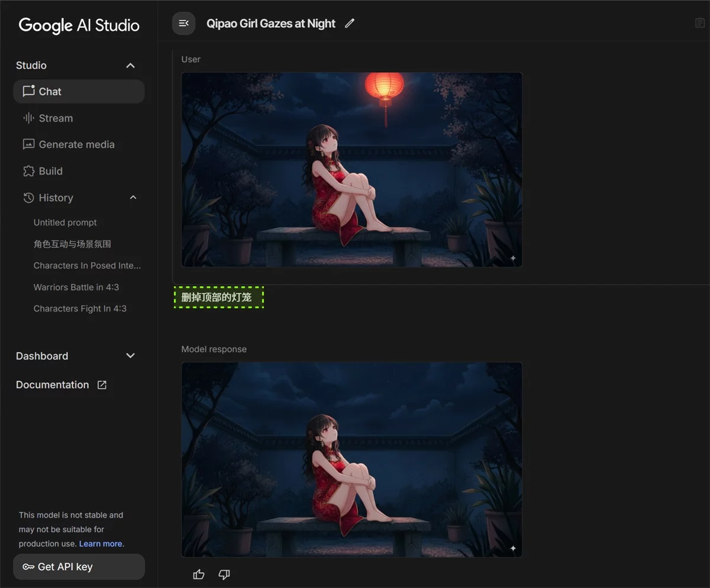Expand the Dashboard section
The height and width of the screenshot is (588, 710).
(x=131, y=356)
